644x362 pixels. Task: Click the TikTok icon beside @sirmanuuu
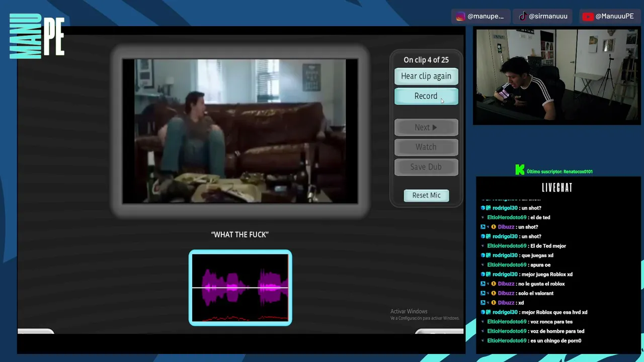pos(523,16)
